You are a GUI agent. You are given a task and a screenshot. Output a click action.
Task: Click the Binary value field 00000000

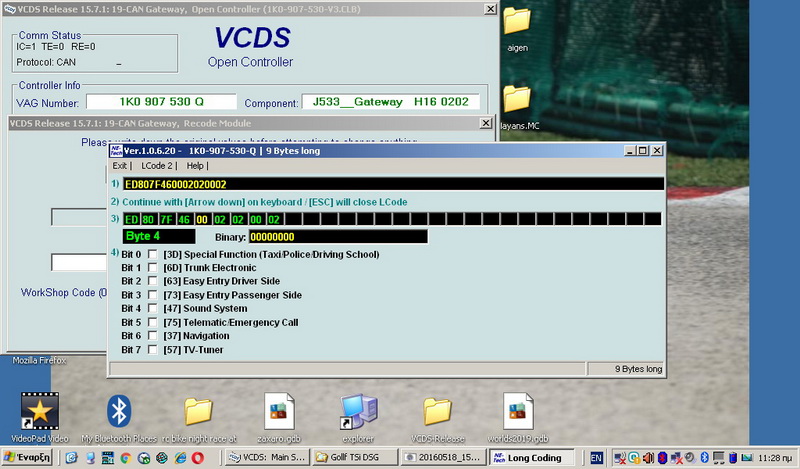(338, 237)
